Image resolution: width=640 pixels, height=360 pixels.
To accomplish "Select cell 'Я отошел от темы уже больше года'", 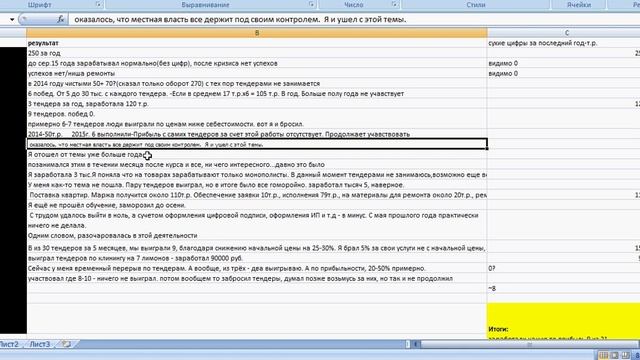I will pos(257,154).
